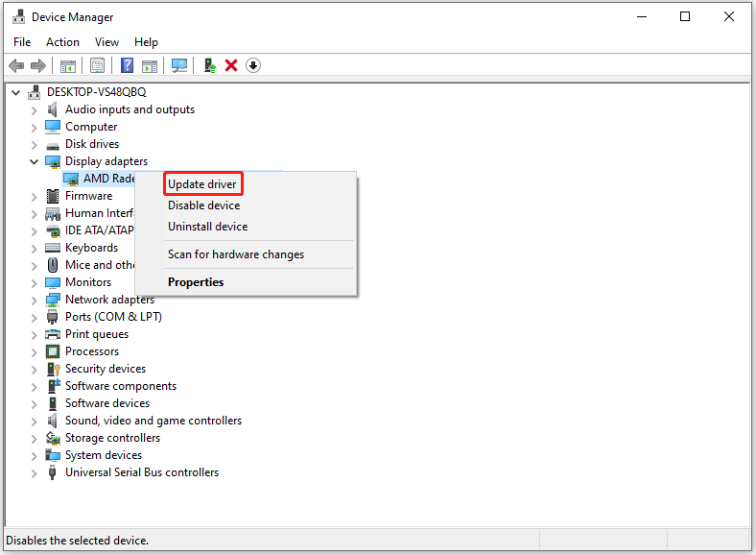Select the Security devices tree item

point(105,369)
